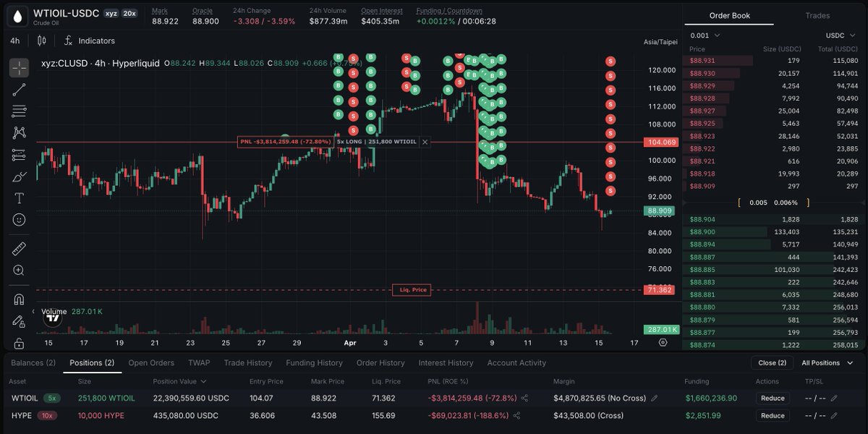This screenshot has width=868, height=434.
Task: Click the bid price $88.900
Action: [x=702, y=231]
